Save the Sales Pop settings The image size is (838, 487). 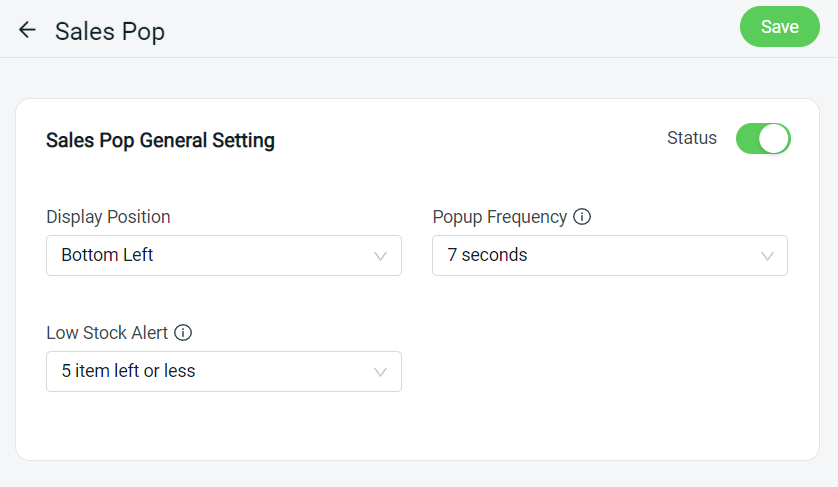point(780,27)
